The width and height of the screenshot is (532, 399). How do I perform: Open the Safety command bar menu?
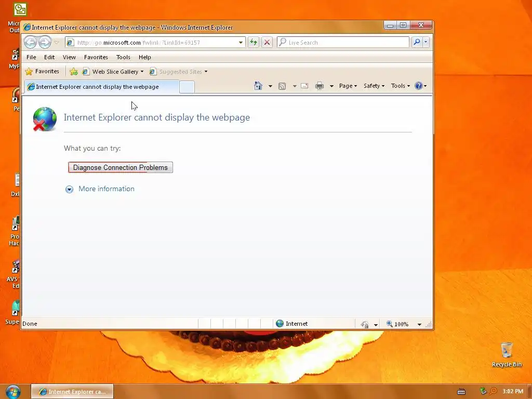pos(374,86)
